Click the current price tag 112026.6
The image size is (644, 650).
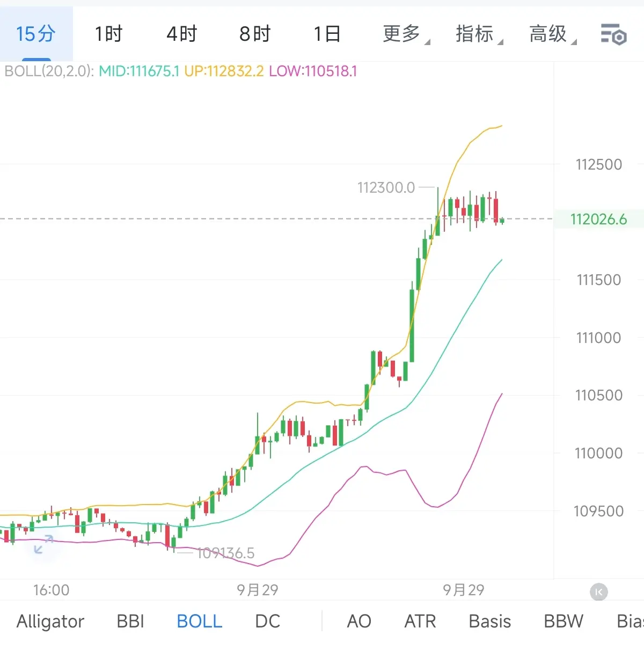click(598, 219)
